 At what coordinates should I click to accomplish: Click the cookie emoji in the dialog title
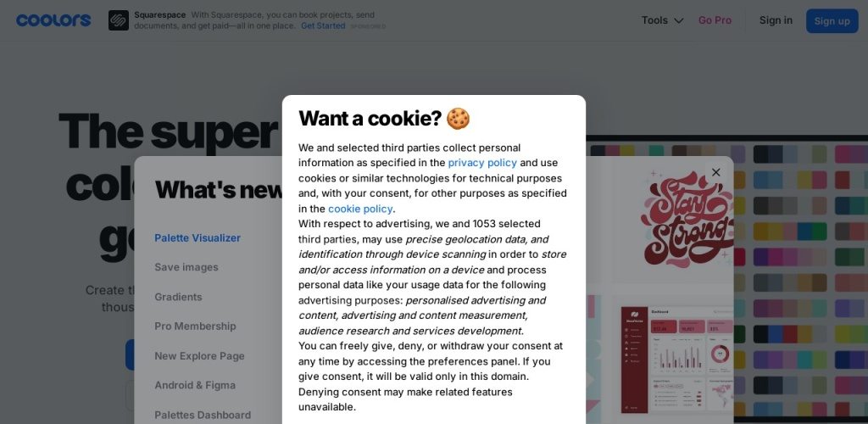click(x=458, y=119)
